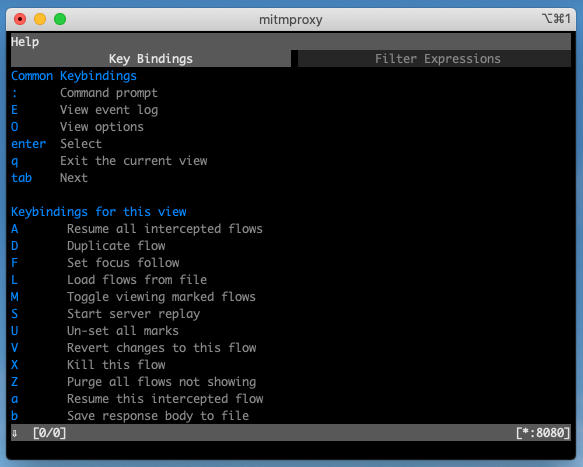Click the [0/0] flow counter

(x=49, y=433)
